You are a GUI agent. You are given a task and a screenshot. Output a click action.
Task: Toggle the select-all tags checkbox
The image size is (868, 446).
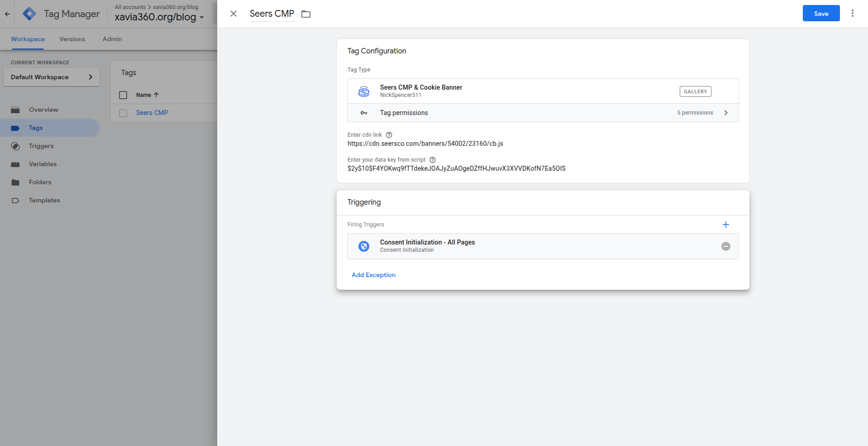(x=123, y=95)
